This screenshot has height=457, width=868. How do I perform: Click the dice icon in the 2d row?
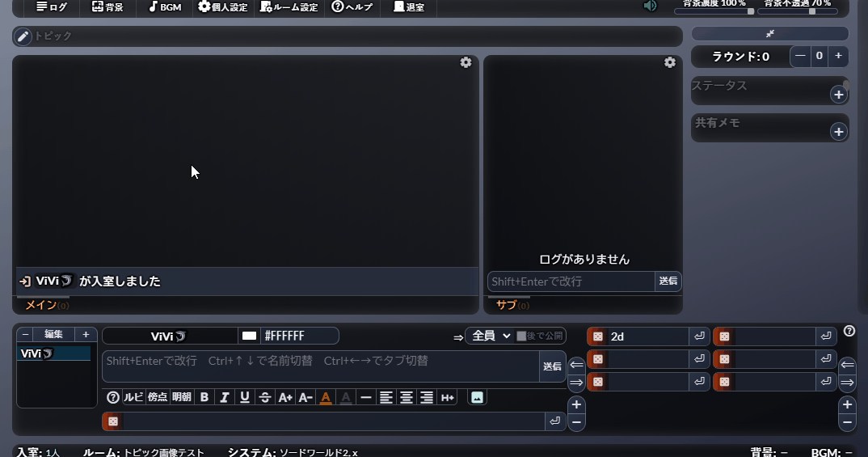597,336
